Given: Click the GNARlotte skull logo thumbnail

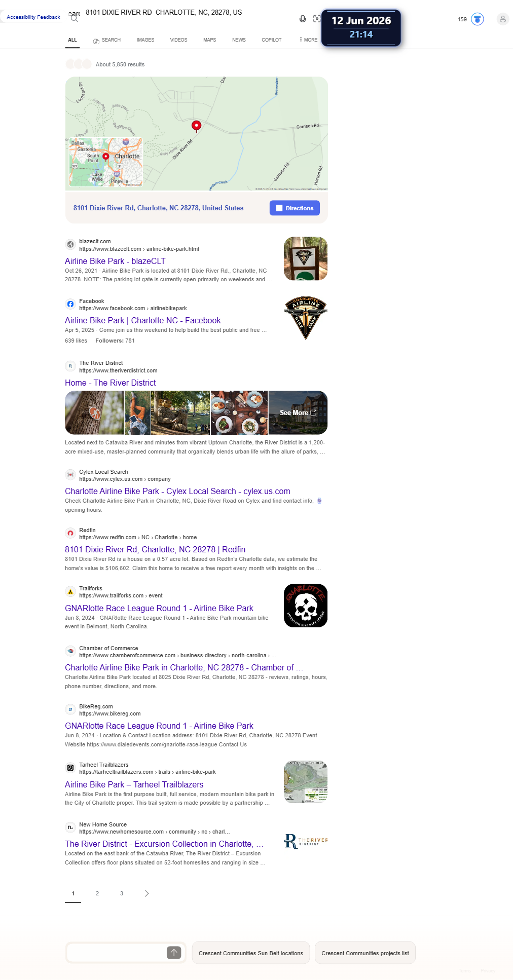Looking at the screenshot, I should pos(306,606).
